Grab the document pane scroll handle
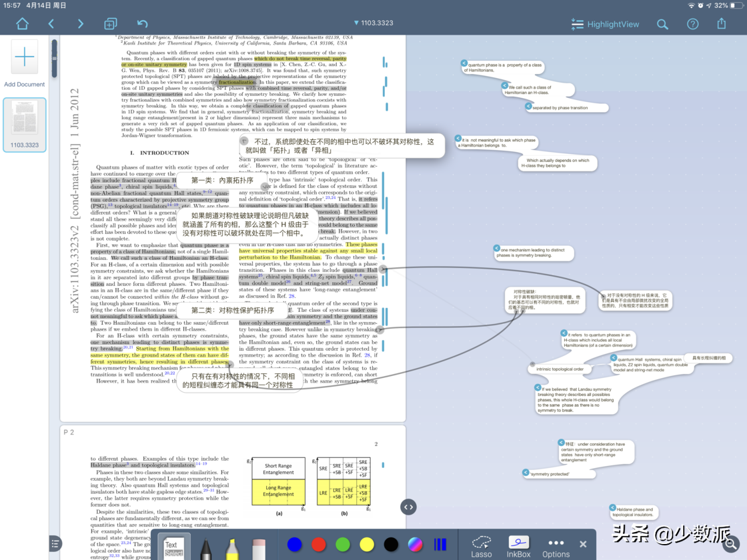Image resolution: width=747 pixels, height=560 pixels. (x=54, y=59)
